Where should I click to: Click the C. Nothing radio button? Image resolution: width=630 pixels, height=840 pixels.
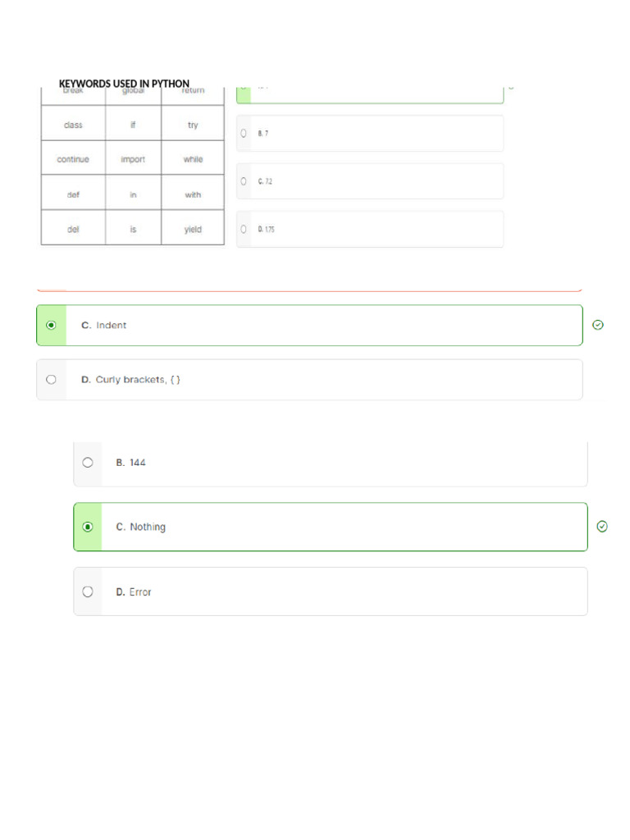tap(88, 527)
